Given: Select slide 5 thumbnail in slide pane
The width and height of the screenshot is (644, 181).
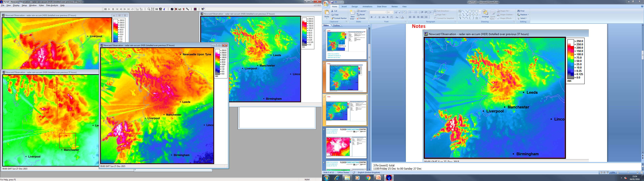Looking at the screenshot, I should pos(346,143).
